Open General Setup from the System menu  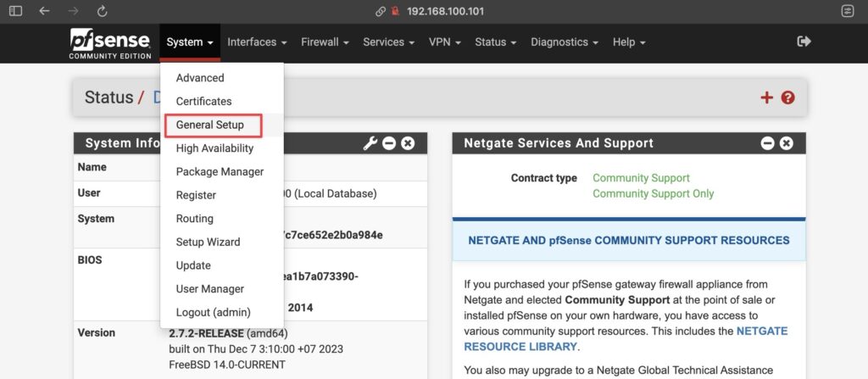[x=222, y=125]
